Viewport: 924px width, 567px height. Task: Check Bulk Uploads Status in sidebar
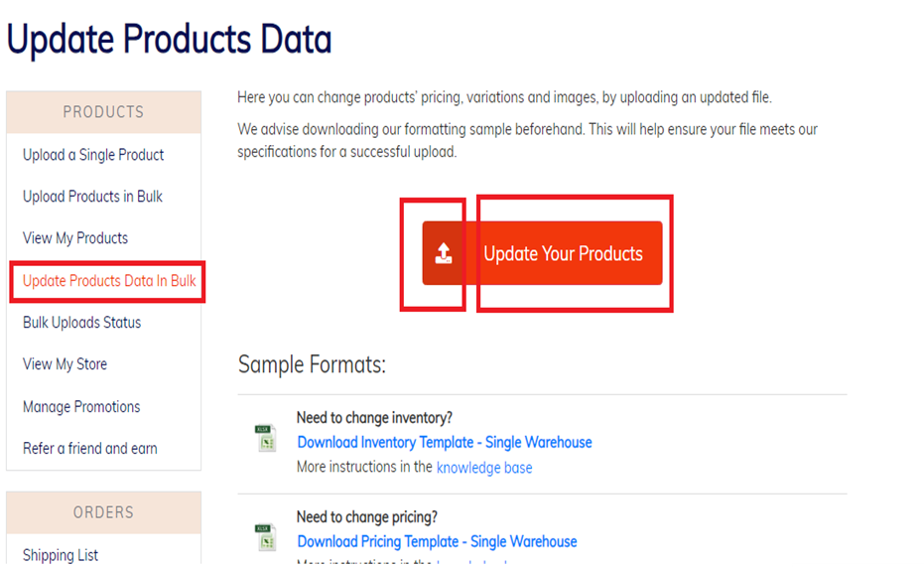tap(82, 323)
